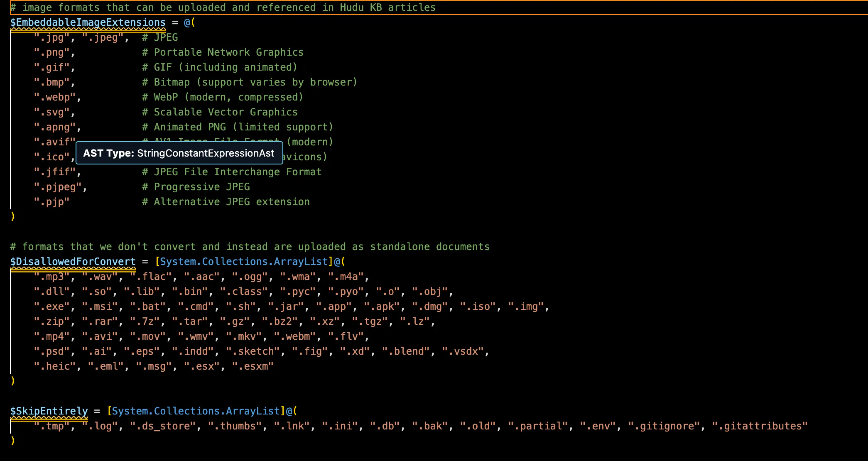The height and width of the screenshot is (461, 868).
Task: Click the ".pjp" string literal
Action: pyautogui.click(x=51, y=202)
